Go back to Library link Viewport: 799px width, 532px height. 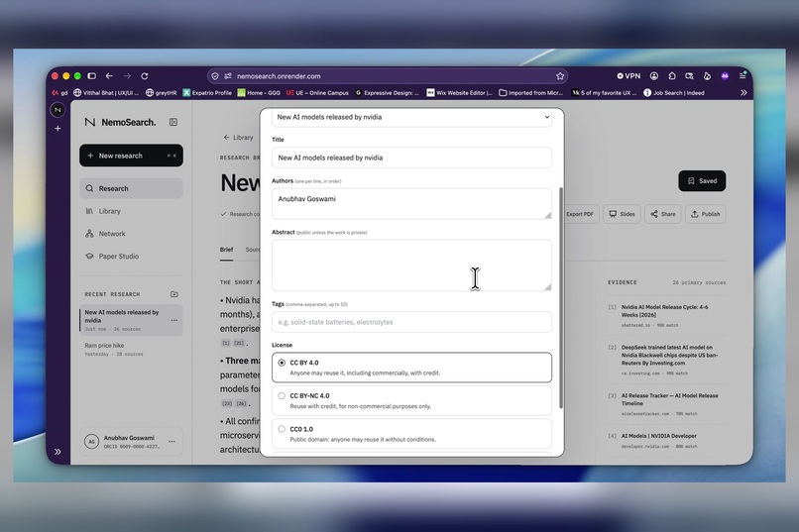(x=238, y=138)
